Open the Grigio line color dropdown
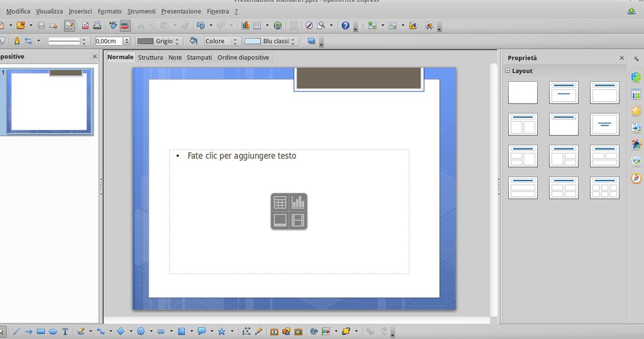Image resolution: width=644 pixels, height=339 pixels. click(x=159, y=41)
